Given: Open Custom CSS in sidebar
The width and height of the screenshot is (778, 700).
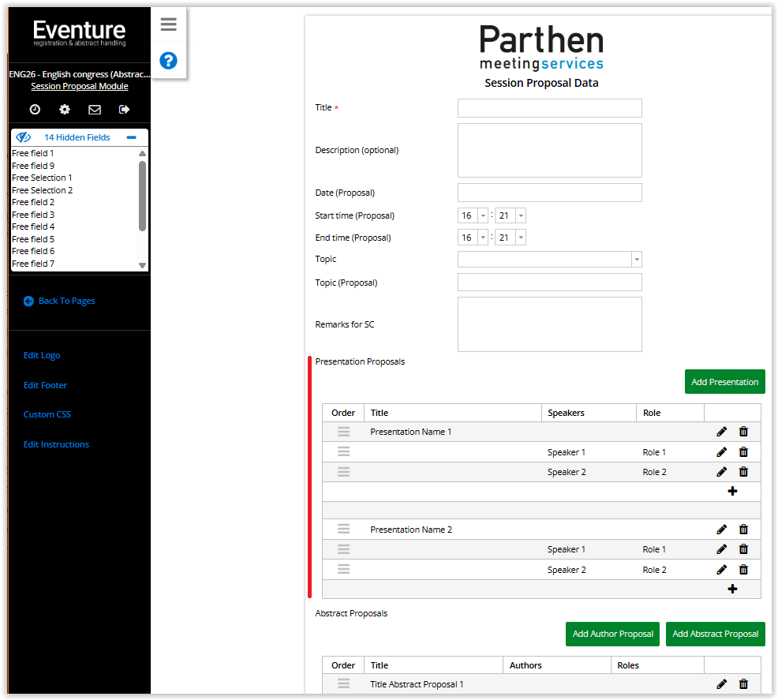Looking at the screenshot, I should click(47, 415).
